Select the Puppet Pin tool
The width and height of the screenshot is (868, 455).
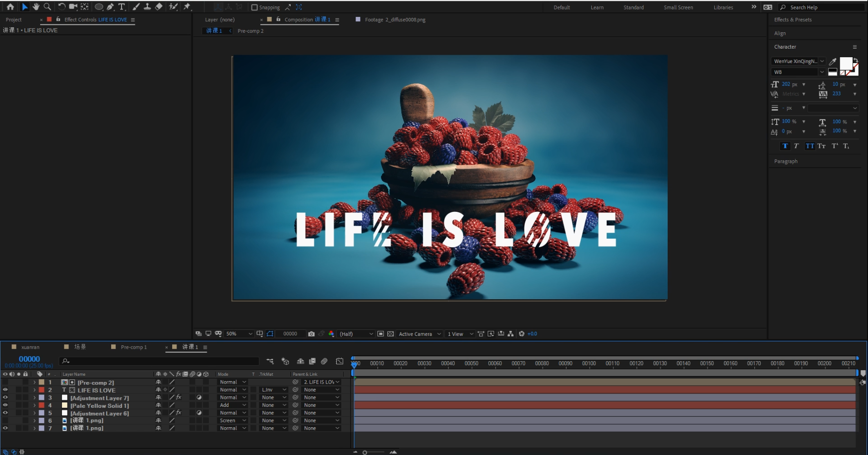(187, 7)
